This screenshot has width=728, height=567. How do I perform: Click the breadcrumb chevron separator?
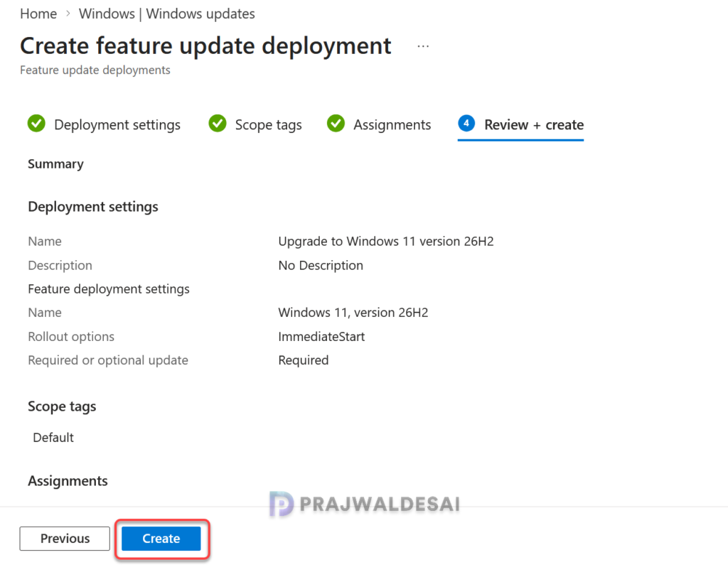coord(68,13)
